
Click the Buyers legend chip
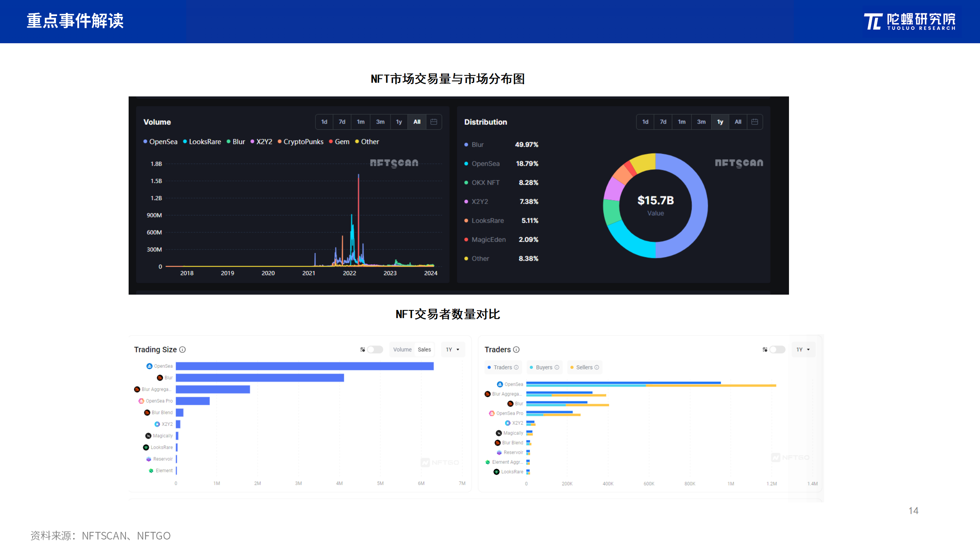(x=544, y=367)
